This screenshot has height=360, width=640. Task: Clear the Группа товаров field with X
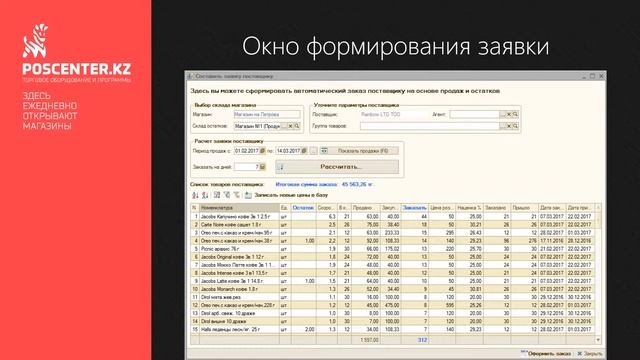point(509,126)
